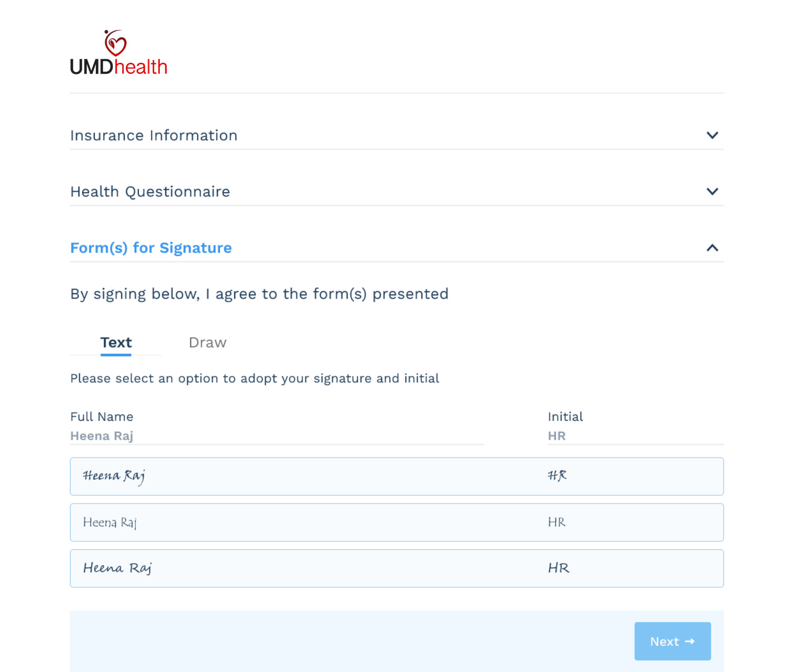Click the Next button
The height and width of the screenshot is (672, 796).
672,641
